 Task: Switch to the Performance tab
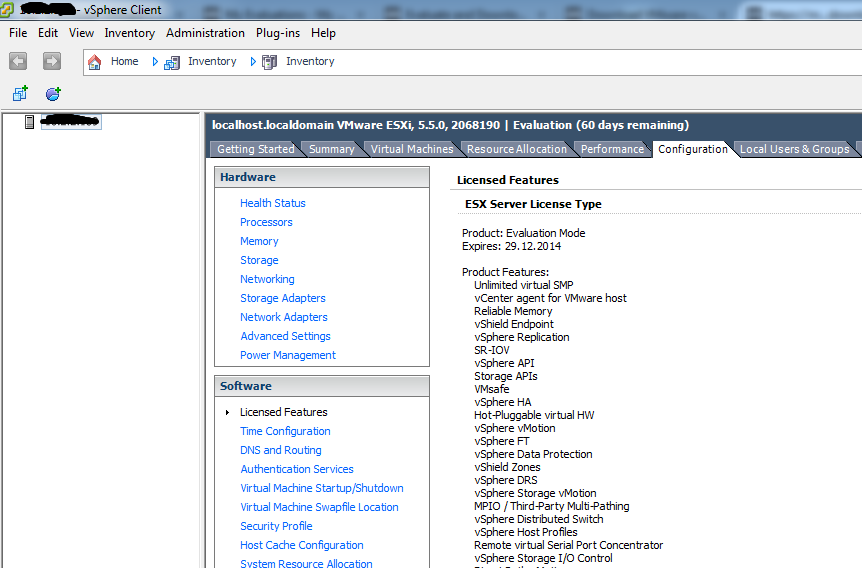[612, 149]
